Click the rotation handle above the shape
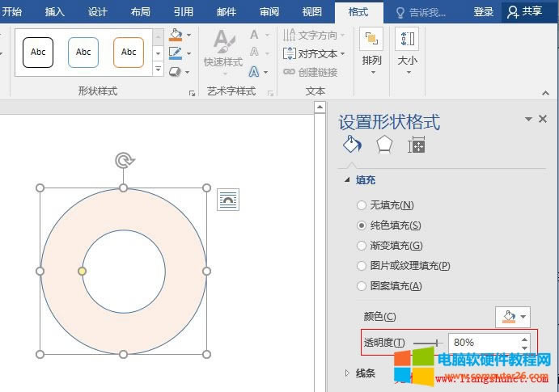559x392 pixels. (124, 160)
